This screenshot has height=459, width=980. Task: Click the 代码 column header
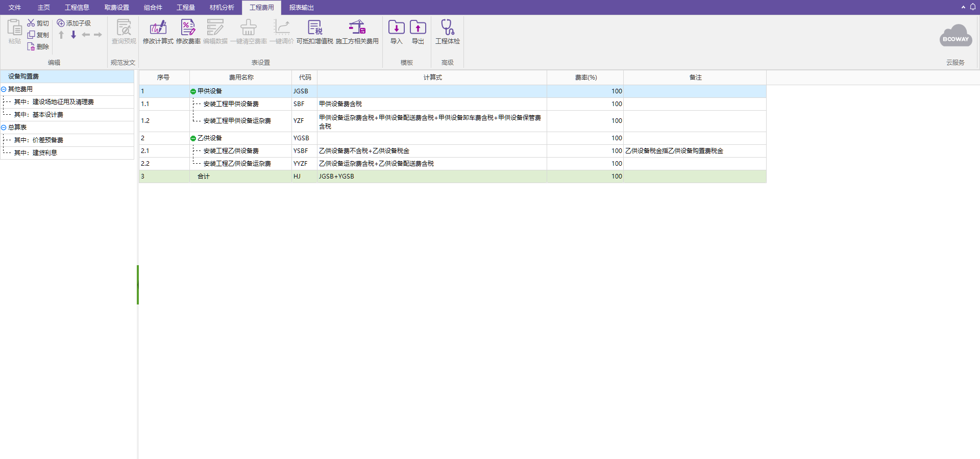point(305,78)
